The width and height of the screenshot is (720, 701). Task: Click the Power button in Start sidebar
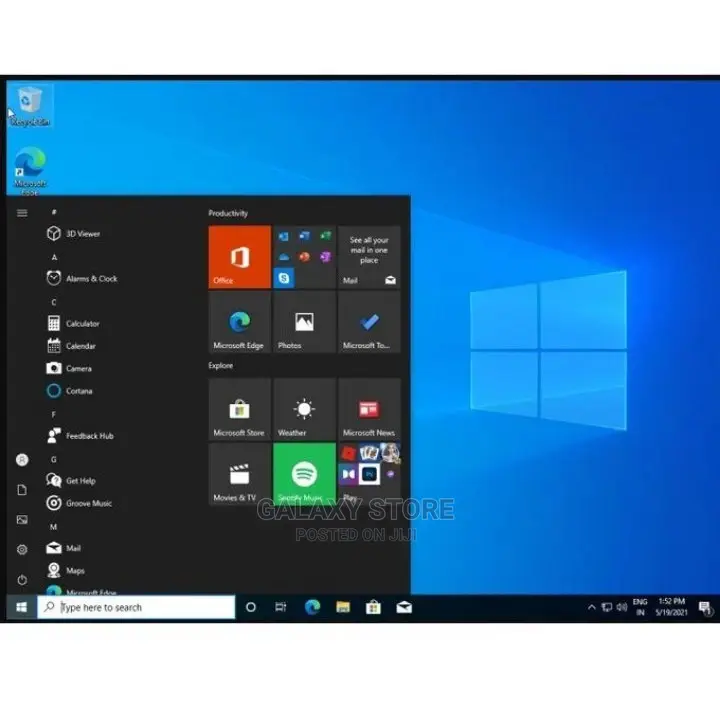[x=22, y=580]
